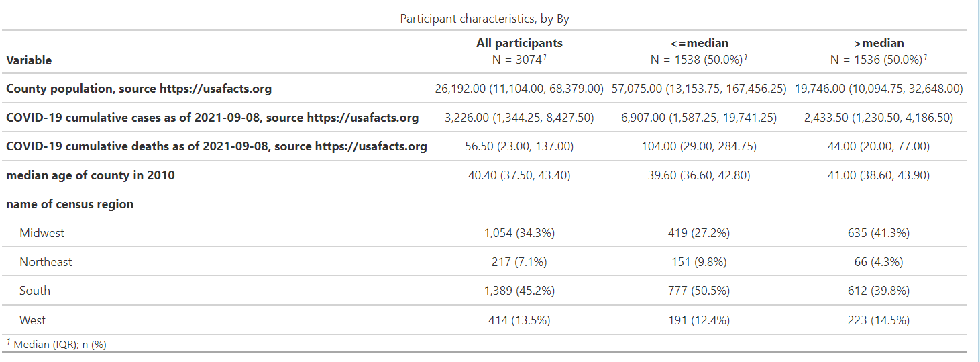Screen dimensions: 980x362
Task: Click the '<=median' column header
Action: tap(699, 43)
